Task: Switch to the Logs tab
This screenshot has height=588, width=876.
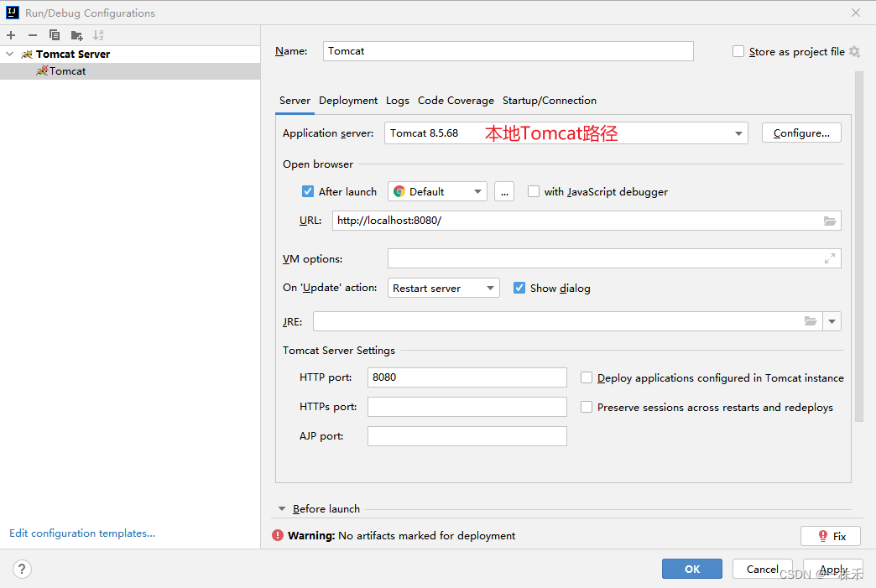Action: tap(397, 101)
